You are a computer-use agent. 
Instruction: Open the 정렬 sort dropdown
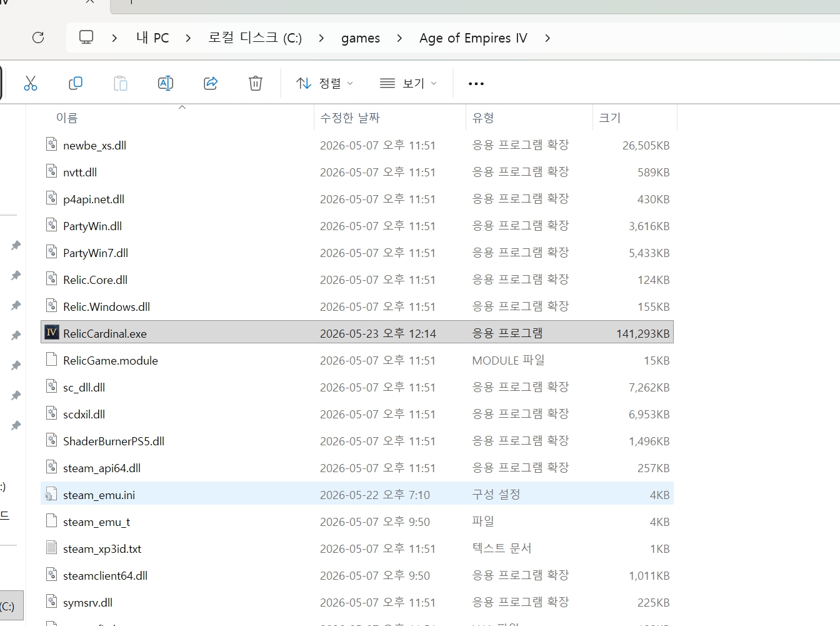click(x=324, y=83)
